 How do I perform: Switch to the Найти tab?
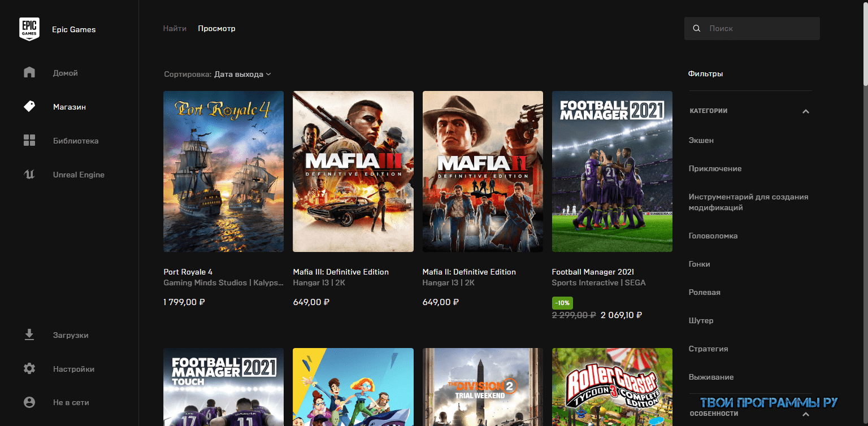click(175, 28)
